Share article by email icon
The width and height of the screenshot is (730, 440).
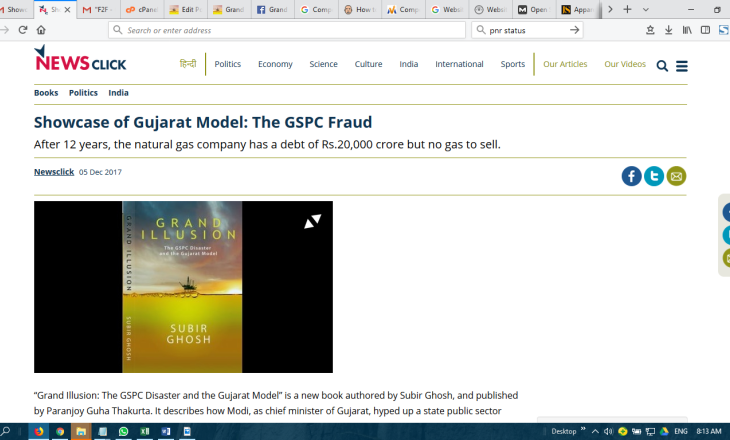tap(676, 176)
